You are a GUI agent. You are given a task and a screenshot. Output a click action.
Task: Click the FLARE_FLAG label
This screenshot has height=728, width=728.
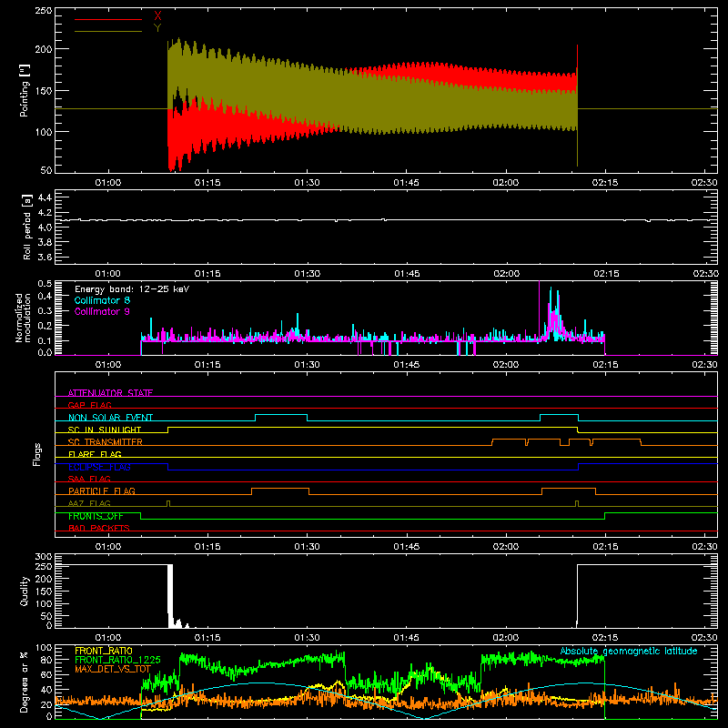pos(95,454)
